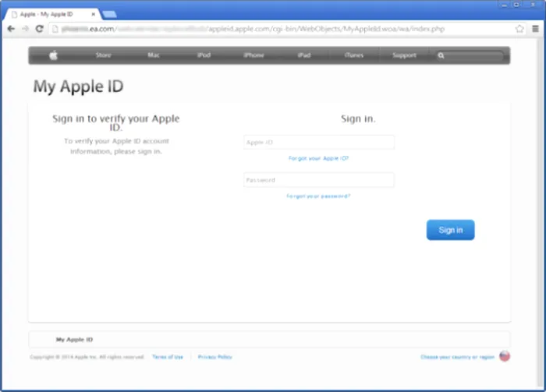Open iPod in the nav bar
This screenshot has width=546, height=392.
click(x=204, y=55)
